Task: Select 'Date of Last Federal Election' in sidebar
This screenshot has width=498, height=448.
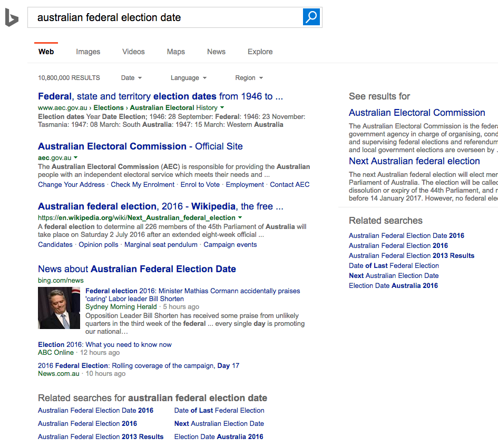Action: (394, 266)
